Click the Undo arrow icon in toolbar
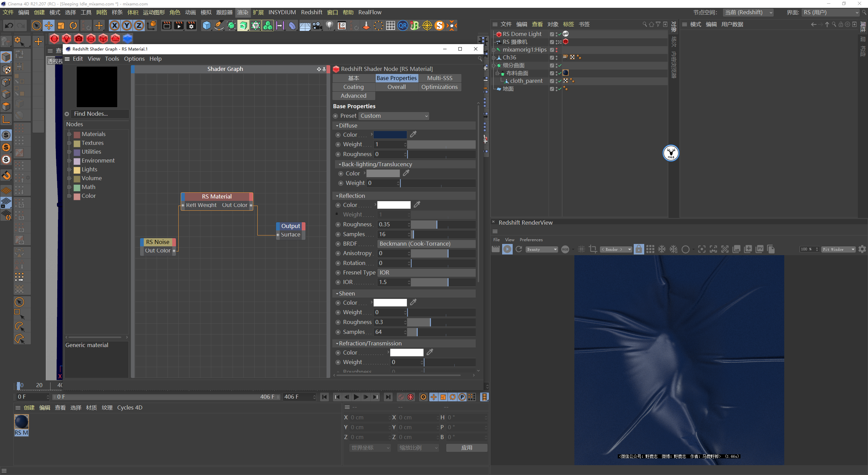868x475 pixels. (9, 25)
